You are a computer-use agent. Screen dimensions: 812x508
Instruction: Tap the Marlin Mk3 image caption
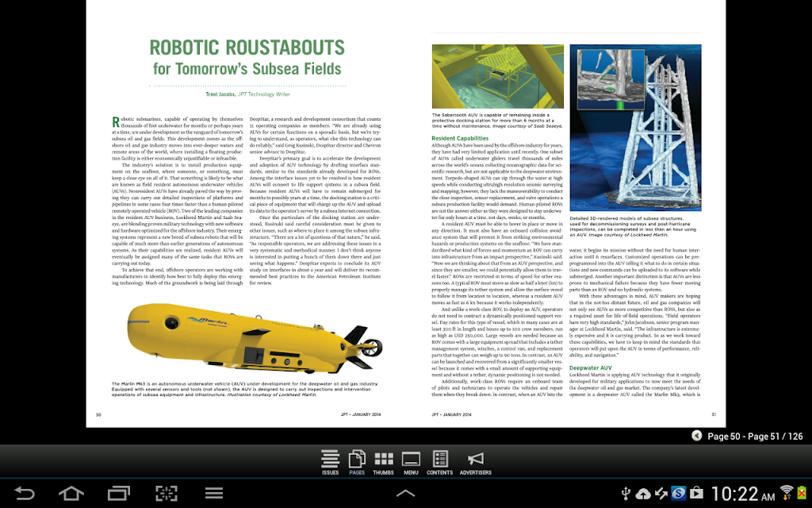click(245, 389)
